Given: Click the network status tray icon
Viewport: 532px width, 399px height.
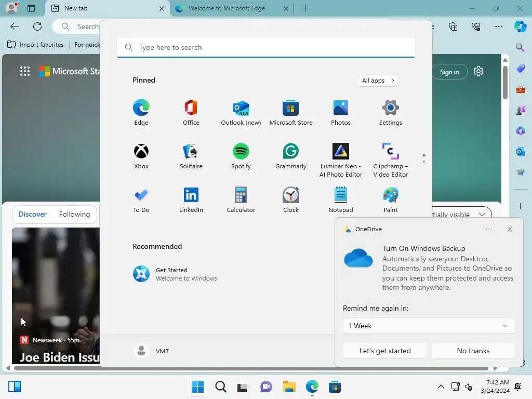Looking at the screenshot, I should tap(455, 387).
